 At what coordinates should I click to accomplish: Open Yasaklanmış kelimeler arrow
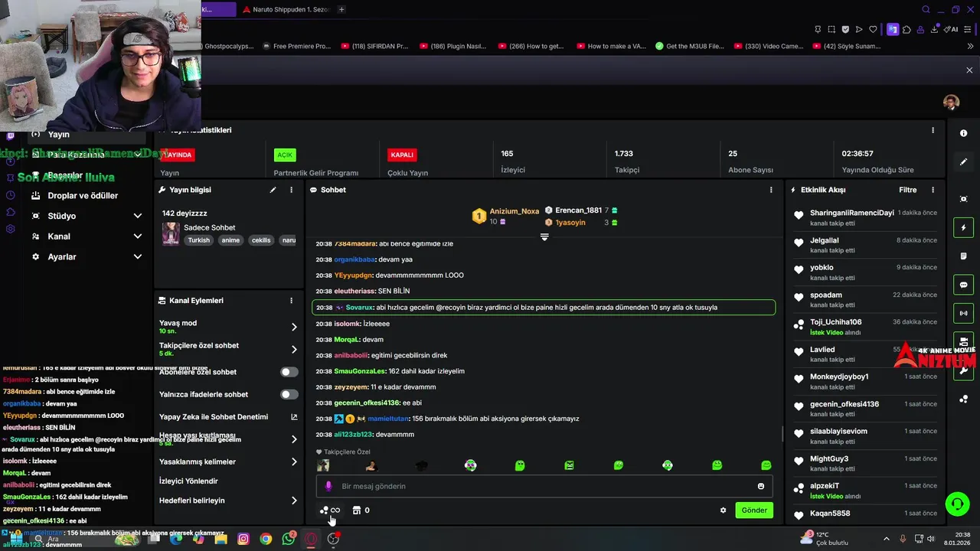coord(294,461)
